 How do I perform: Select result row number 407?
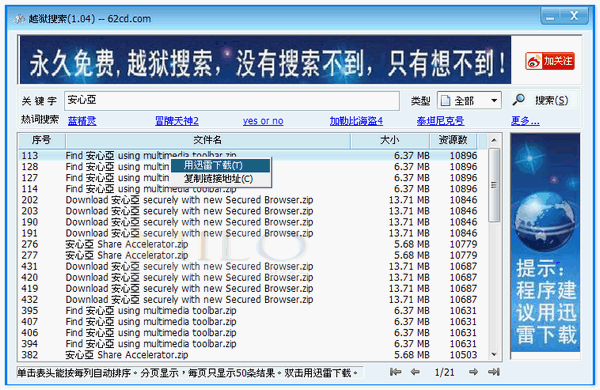(x=253, y=322)
